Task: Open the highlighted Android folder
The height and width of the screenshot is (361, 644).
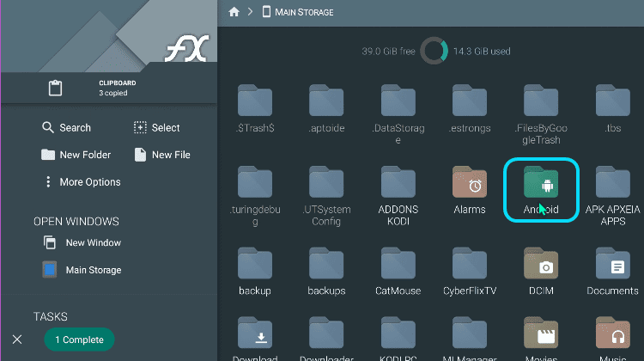Action: pos(541,190)
